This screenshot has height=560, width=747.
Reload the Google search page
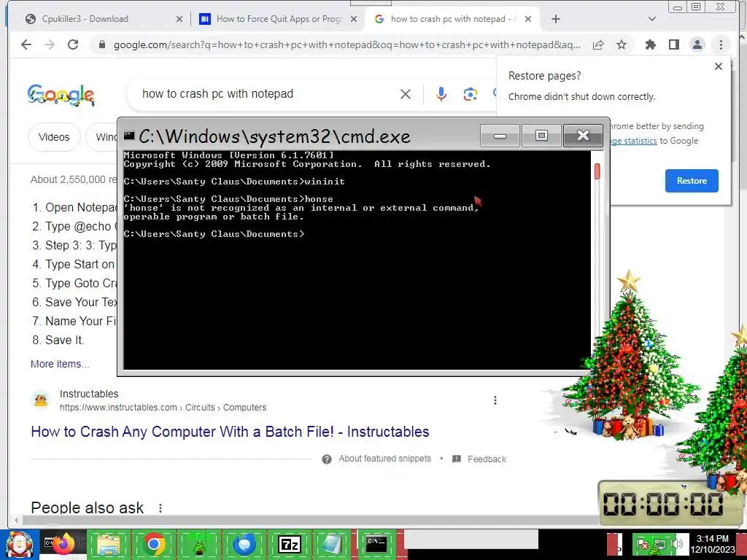pyautogui.click(x=73, y=44)
